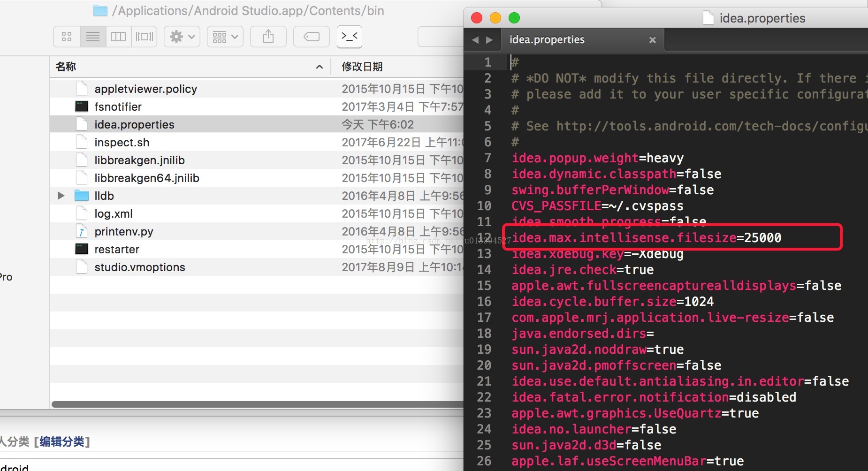Switch Finder to column view

pyautogui.click(x=118, y=37)
